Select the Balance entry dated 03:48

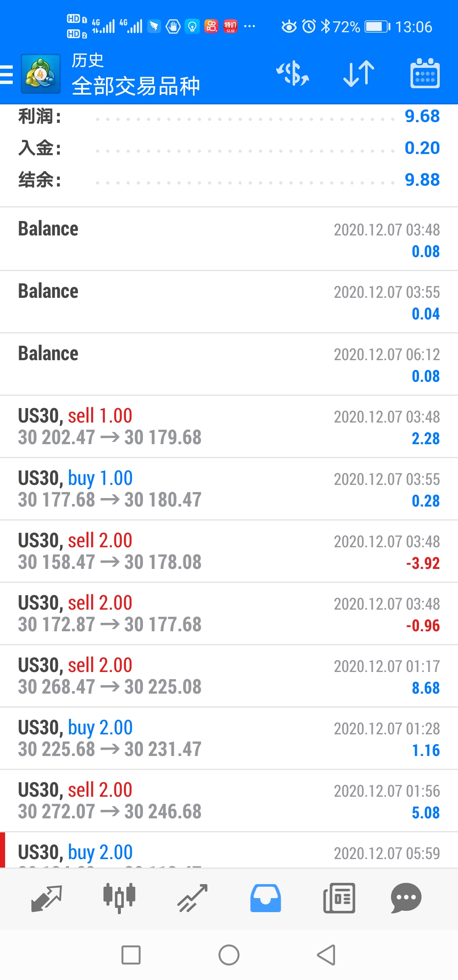(x=229, y=239)
